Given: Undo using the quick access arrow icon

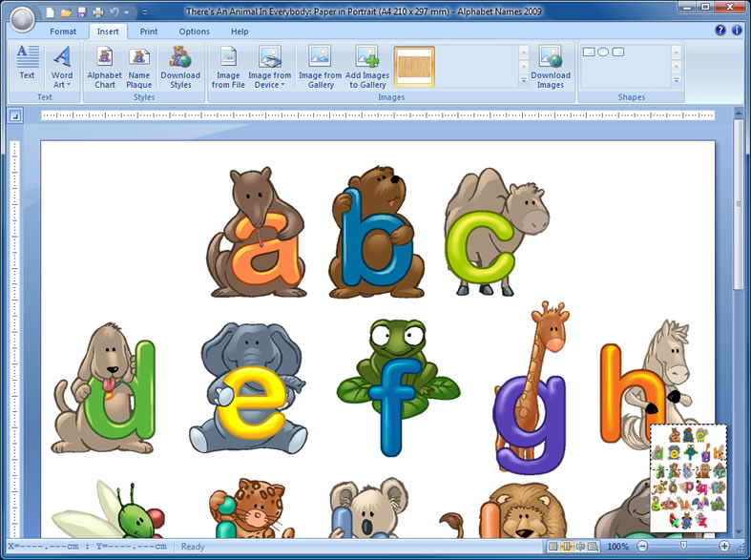Looking at the screenshot, I should pos(115,12).
